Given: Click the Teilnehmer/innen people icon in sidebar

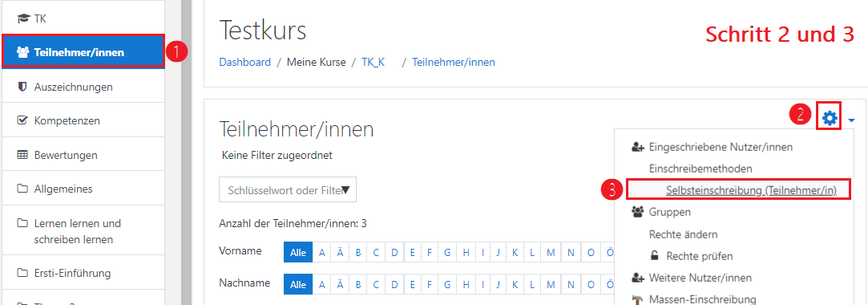Looking at the screenshot, I should pos(22,52).
